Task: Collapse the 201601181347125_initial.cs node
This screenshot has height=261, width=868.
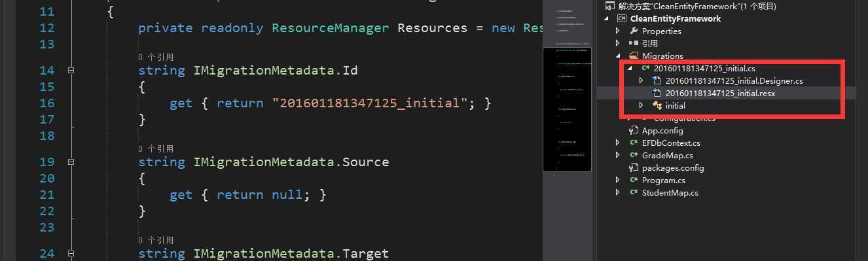Action: (x=630, y=68)
